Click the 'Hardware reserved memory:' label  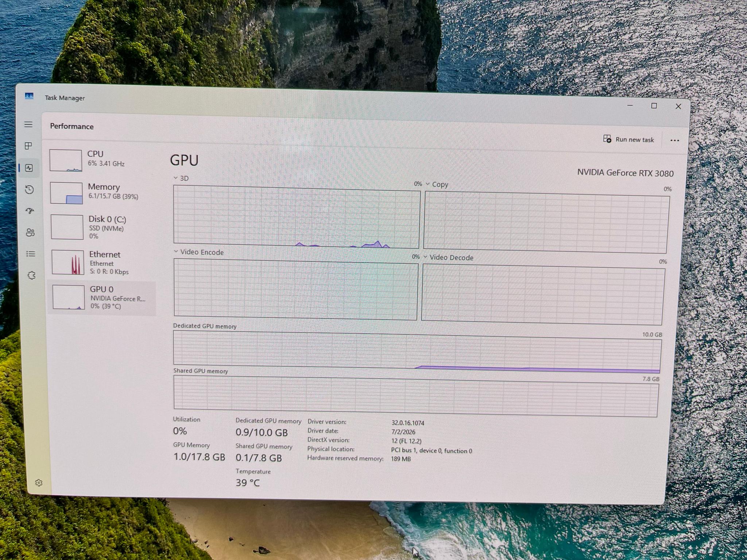pos(345,458)
